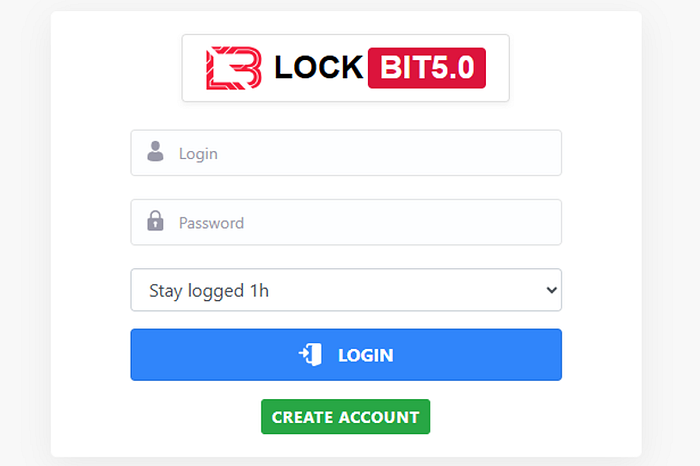700x466 pixels.
Task: Click the LOGIN label text on button
Action: (366, 355)
